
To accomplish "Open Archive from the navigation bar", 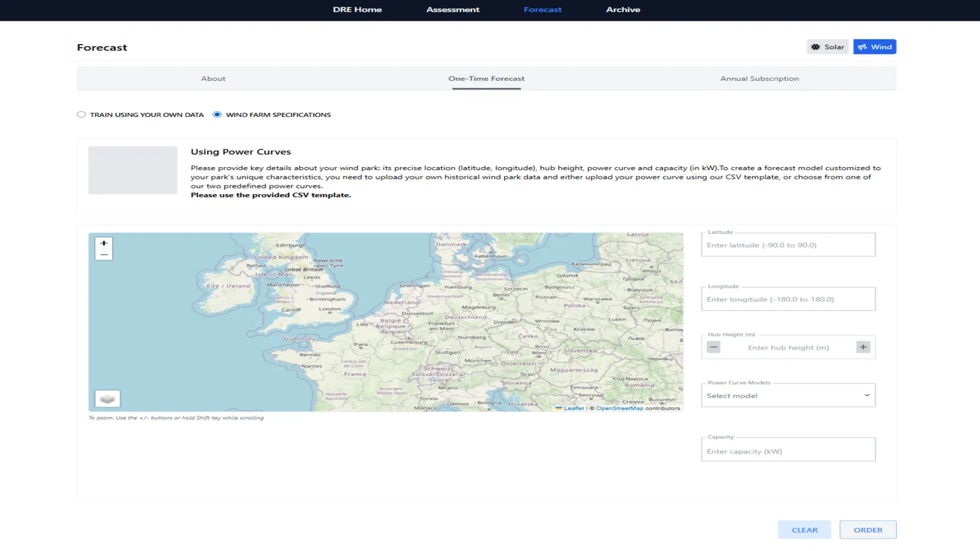I will coord(623,10).
